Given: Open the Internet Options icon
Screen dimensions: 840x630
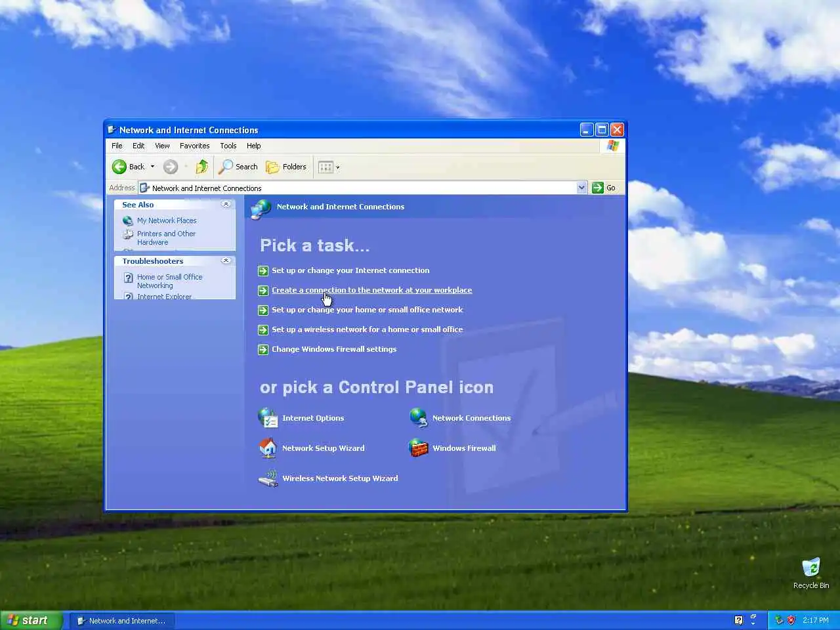Looking at the screenshot, I should coord(268,417).
